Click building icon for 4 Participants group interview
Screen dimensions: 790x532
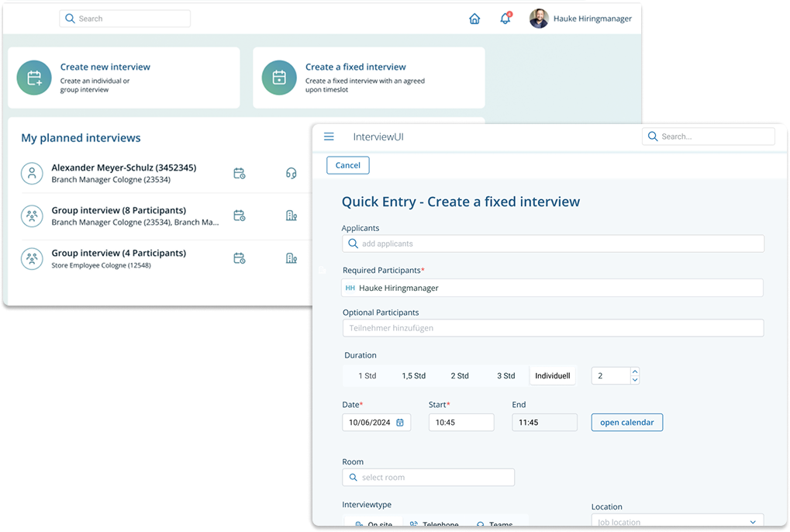pyautogui.click(x=292, y=258)
